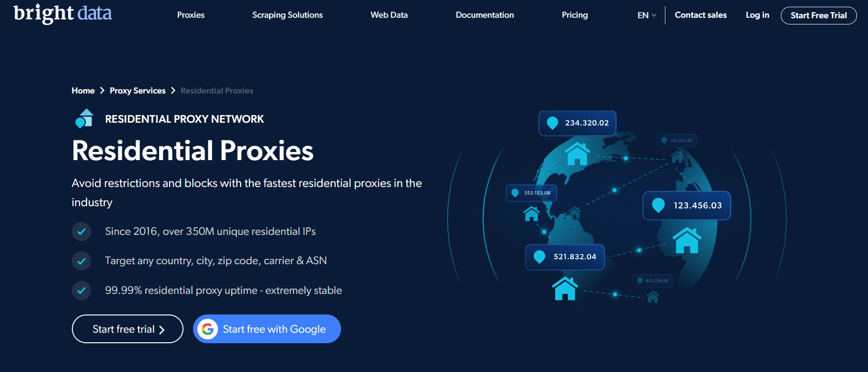This screenshot has height=372, width=868.
Task: Click the chevron after Home breadcrumb
Action: tap(102, 91)
